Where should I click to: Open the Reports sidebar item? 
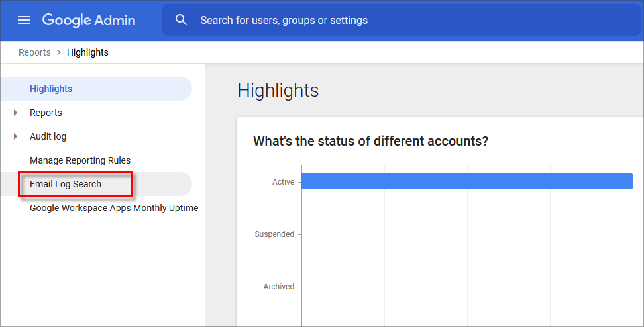point(46,113)
